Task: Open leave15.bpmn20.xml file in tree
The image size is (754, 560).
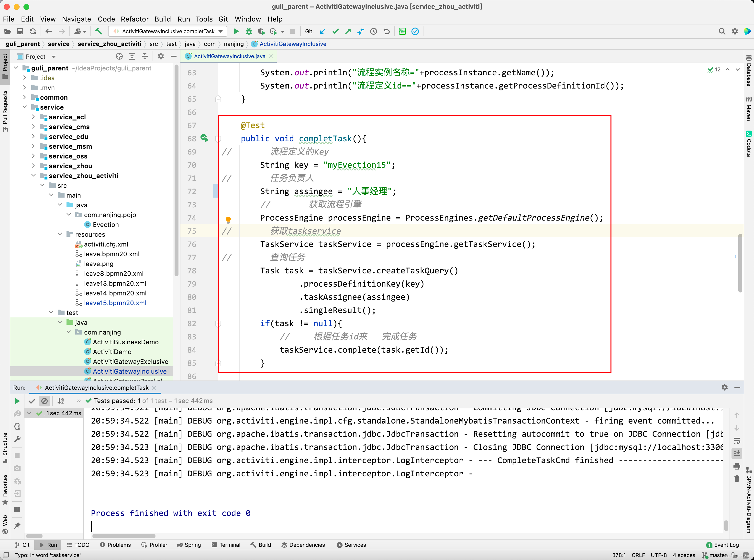Action: (x=115, y=303)
